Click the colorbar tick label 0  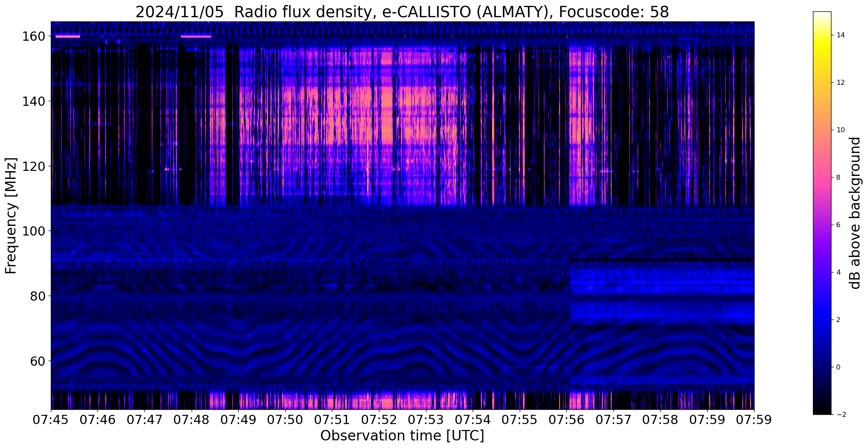[x=838, y=367]
